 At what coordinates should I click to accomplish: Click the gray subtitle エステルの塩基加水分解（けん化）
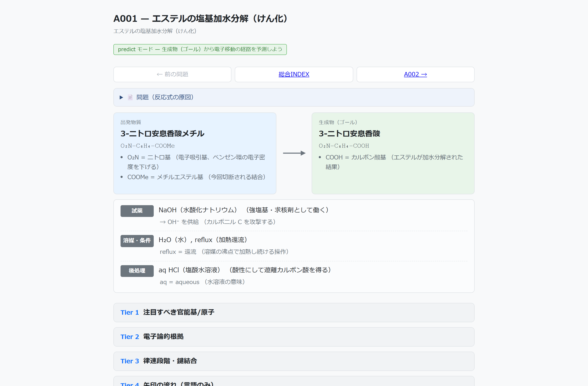coord(155,31)
